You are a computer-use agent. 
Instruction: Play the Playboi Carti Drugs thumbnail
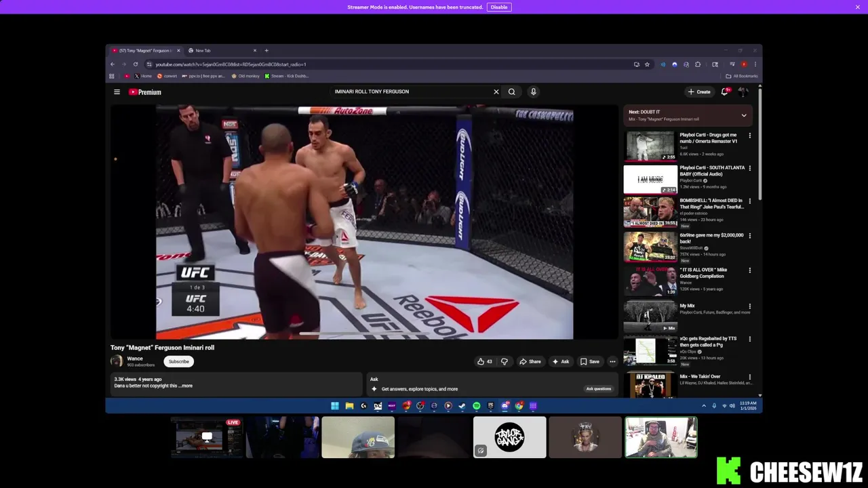point(650,146)
